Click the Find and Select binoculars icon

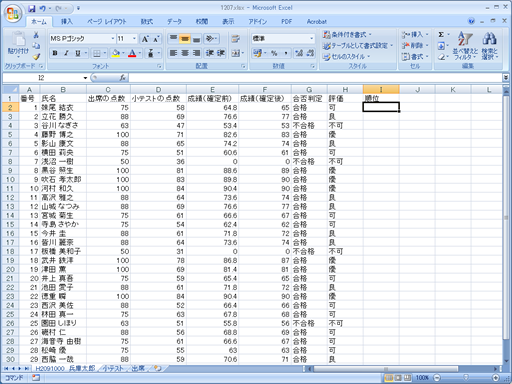pyautogui.click(x=489, y=46)
